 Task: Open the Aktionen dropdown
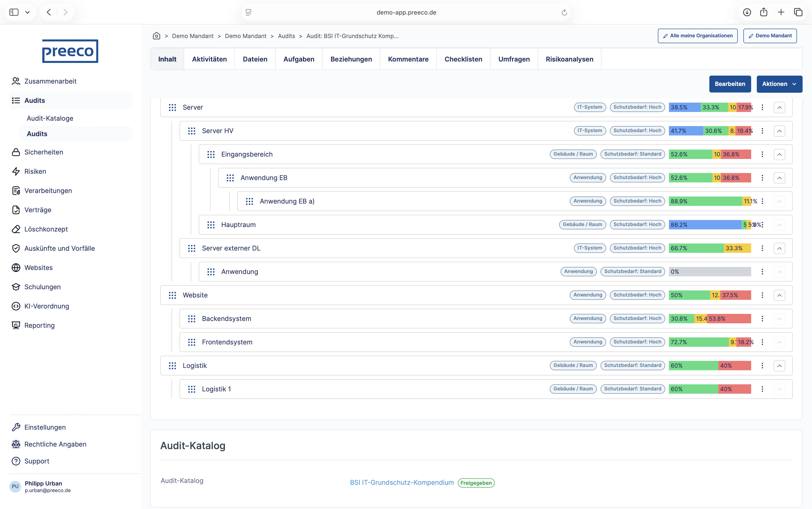tap(779, 84)
